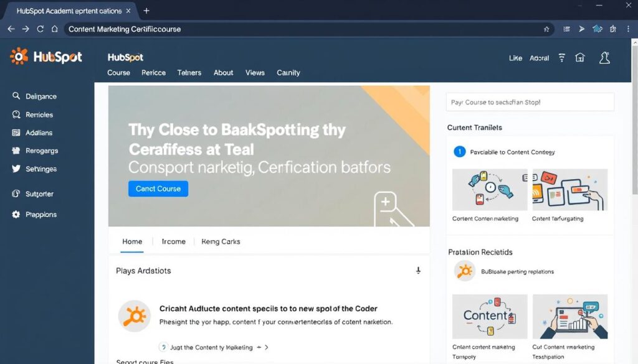Click the Ptappions gear icon
Viewport: 638px width, 364px height.
coord(16,214)
